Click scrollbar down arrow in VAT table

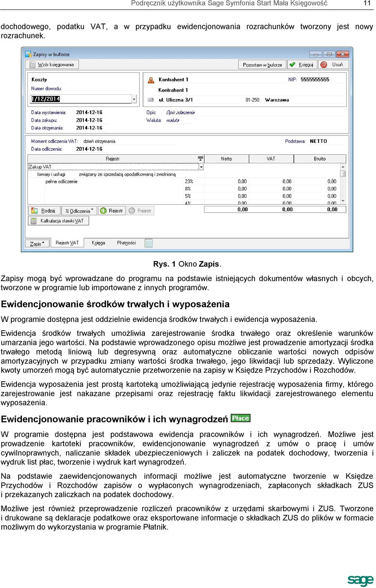[343, 201]
